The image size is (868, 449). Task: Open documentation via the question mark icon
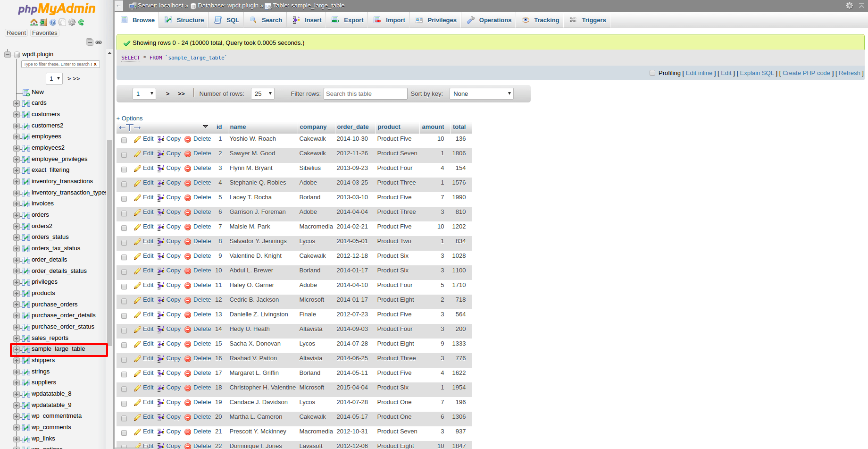click(52, 22)
